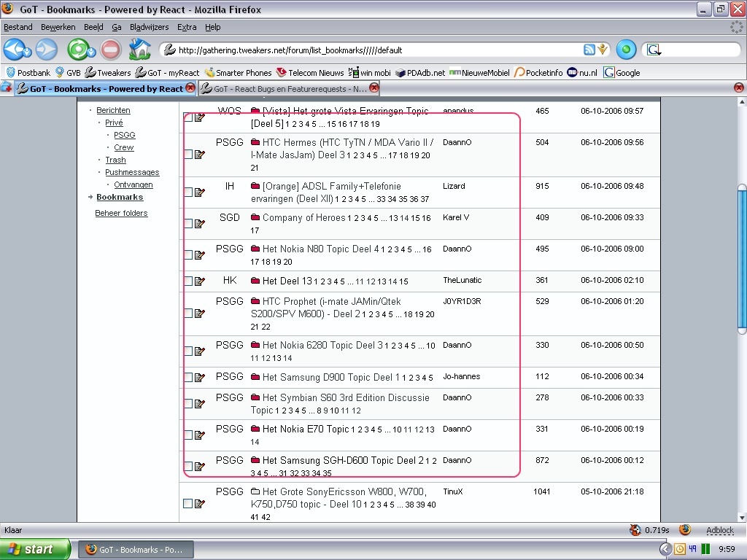
Task: Open the Bewerken menu
Action: pyautogui.click(x=58, y=27)
